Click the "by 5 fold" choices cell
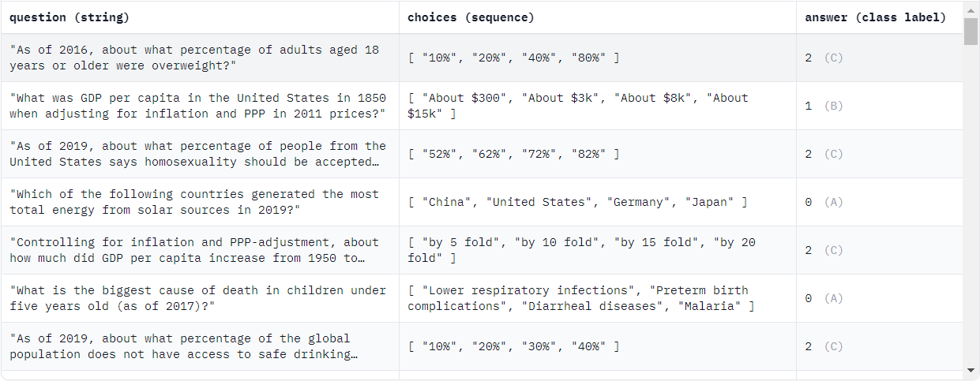 click(581, 250)
